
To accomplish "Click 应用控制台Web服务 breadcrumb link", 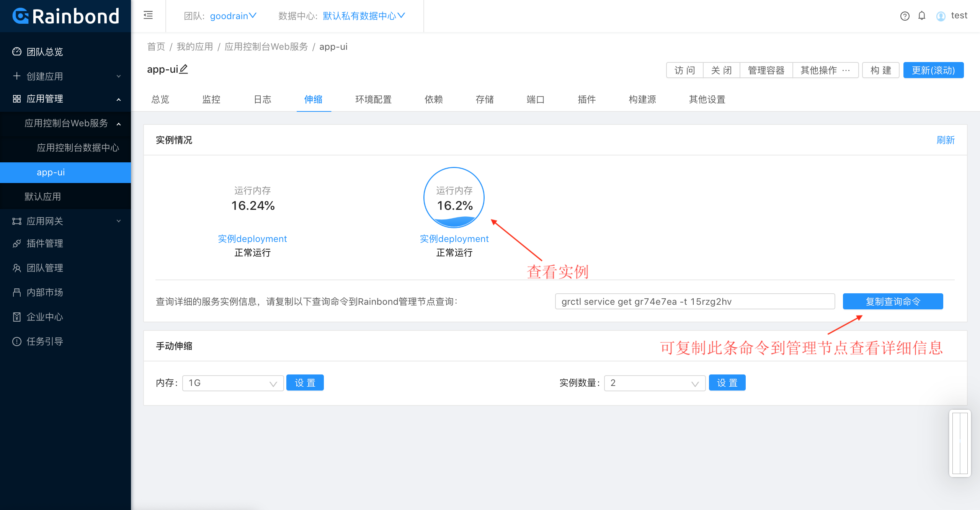I will (266, 47).
